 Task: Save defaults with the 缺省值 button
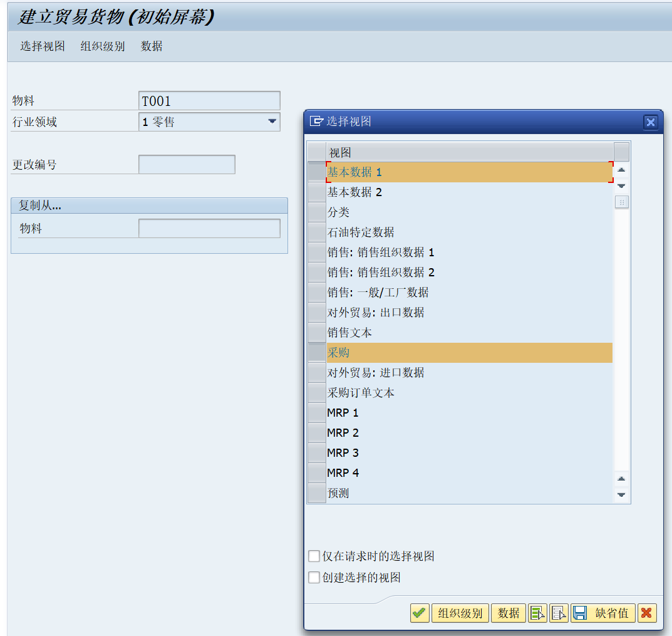603,613
